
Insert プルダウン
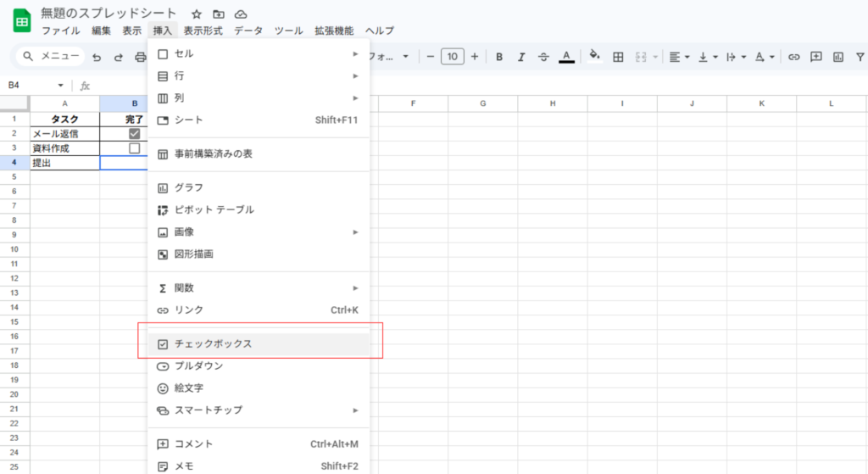(259, 366)
